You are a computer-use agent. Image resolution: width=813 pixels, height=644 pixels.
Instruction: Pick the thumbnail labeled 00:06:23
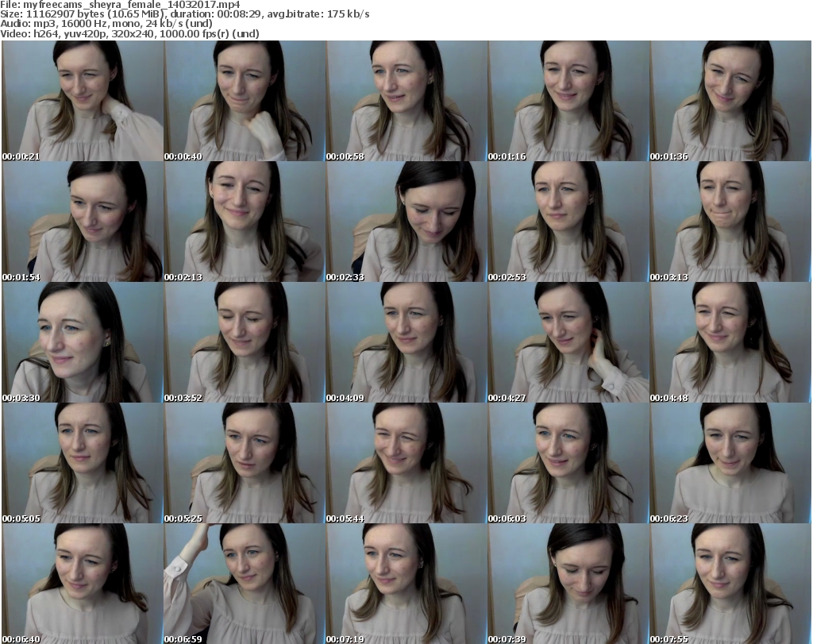click(x=730, y=463)
